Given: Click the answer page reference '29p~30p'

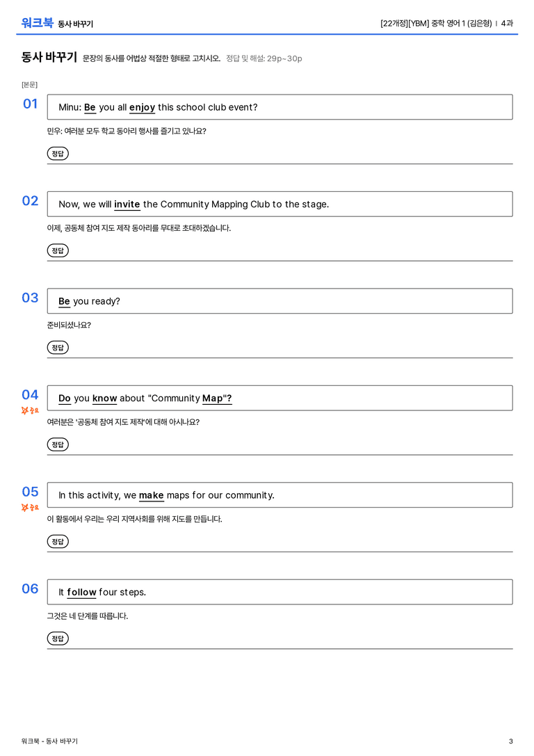Looking at the screenshot, I should coord(284,58).
